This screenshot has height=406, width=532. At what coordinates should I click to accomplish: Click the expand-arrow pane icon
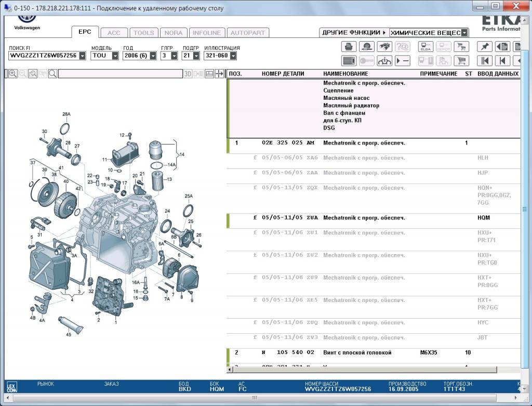click(220, 74)
